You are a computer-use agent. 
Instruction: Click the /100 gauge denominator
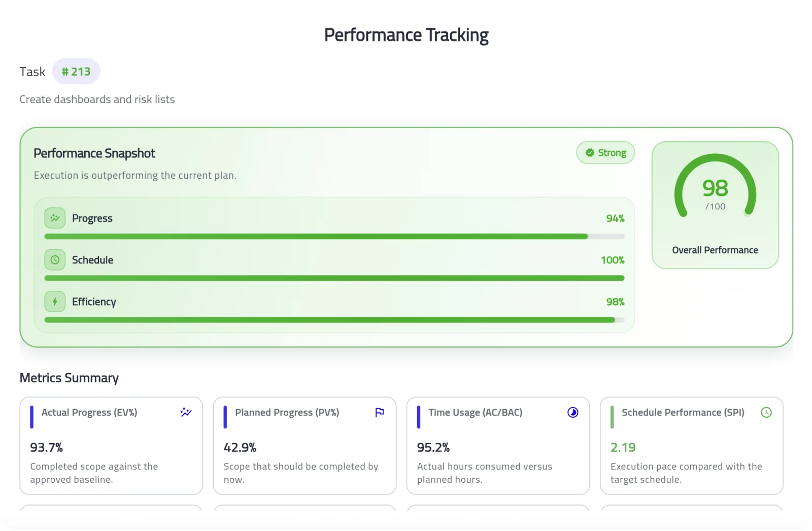(715, 207)
